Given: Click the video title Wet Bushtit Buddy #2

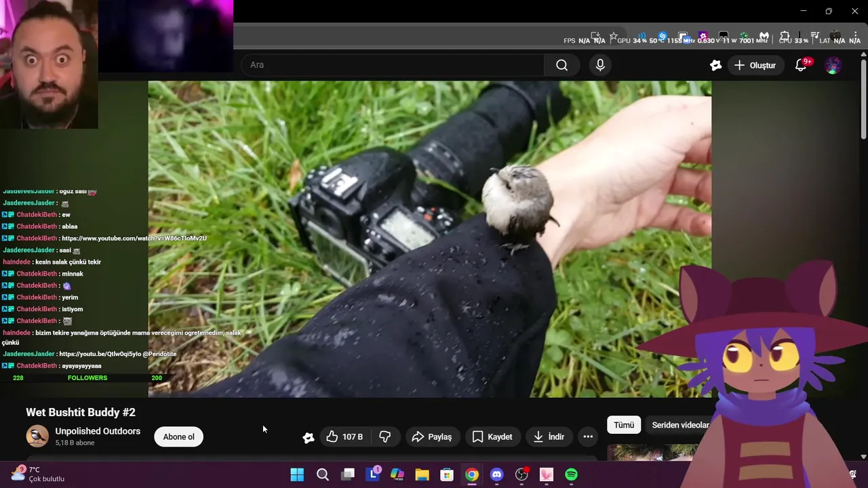Looking at the screenshot, I should (81, 412).
